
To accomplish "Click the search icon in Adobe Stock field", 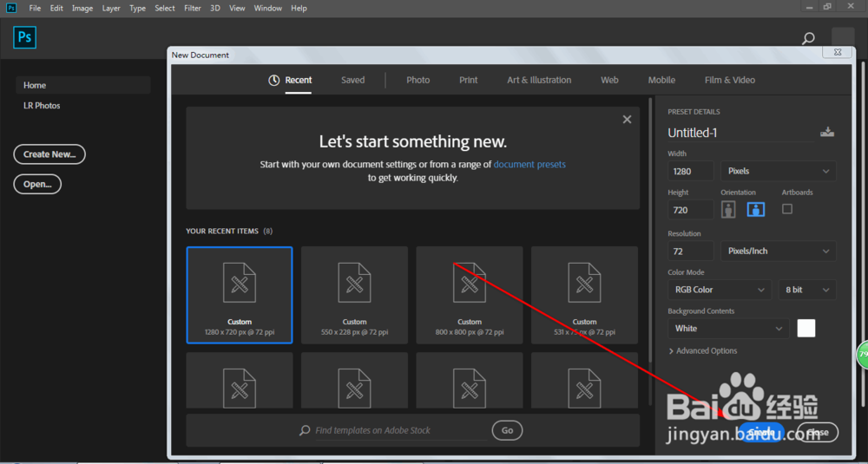I will coord(305,430).
